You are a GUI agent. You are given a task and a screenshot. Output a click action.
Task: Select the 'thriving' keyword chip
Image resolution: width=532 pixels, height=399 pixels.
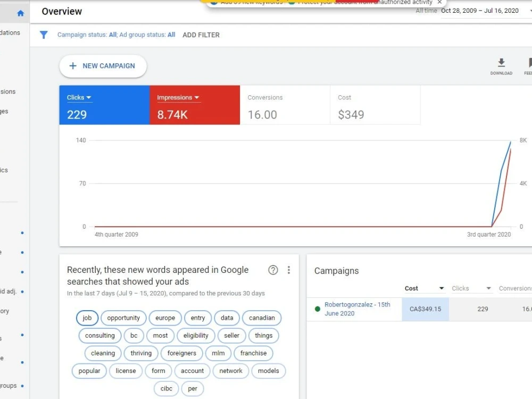tap(141, 353)
